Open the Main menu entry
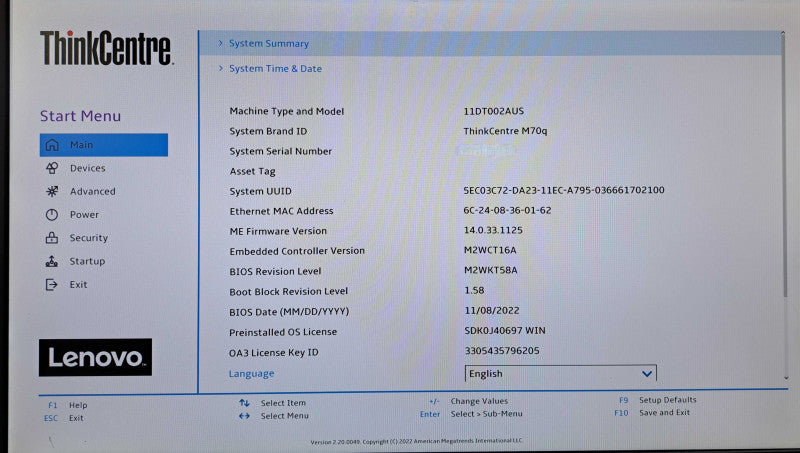This screenshot has width=800, height=453. click(104, 145)
